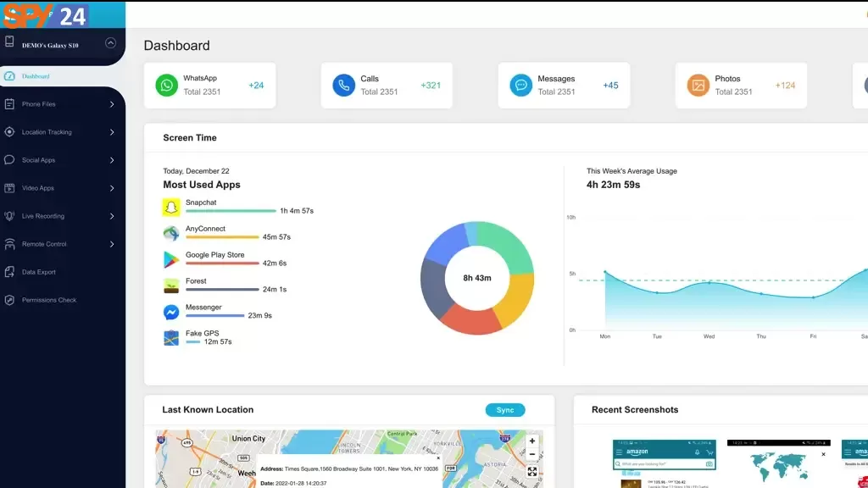The height and width of the screenshot is (488, 868).
Task: Click the 4h 23m 59s average usage value
Action: point(613,185)
